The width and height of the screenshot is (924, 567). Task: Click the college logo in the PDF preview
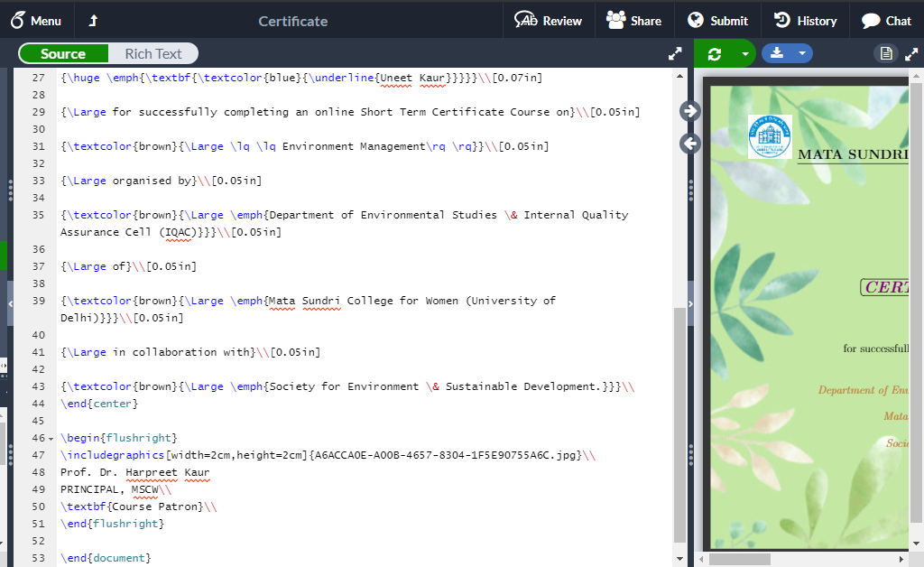point(770,136)
